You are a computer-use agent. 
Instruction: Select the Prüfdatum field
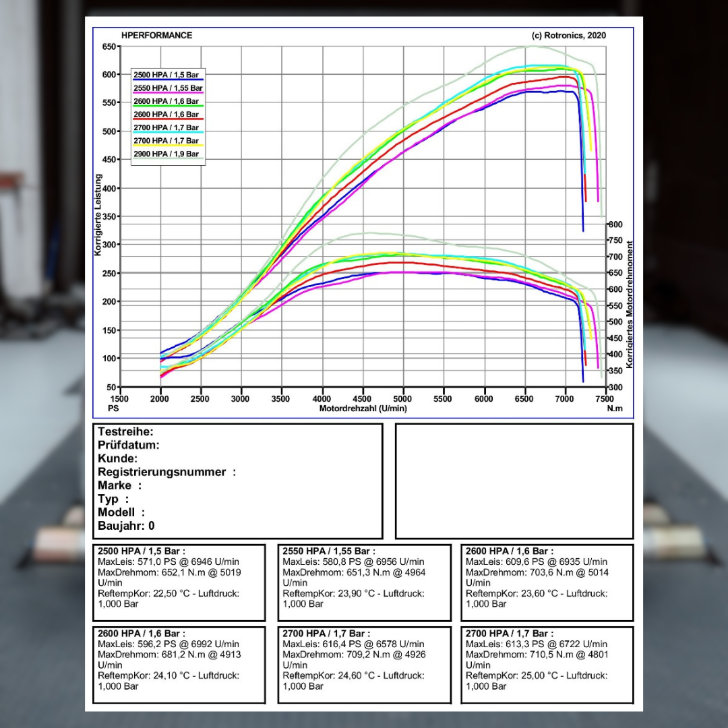point(129,445)
